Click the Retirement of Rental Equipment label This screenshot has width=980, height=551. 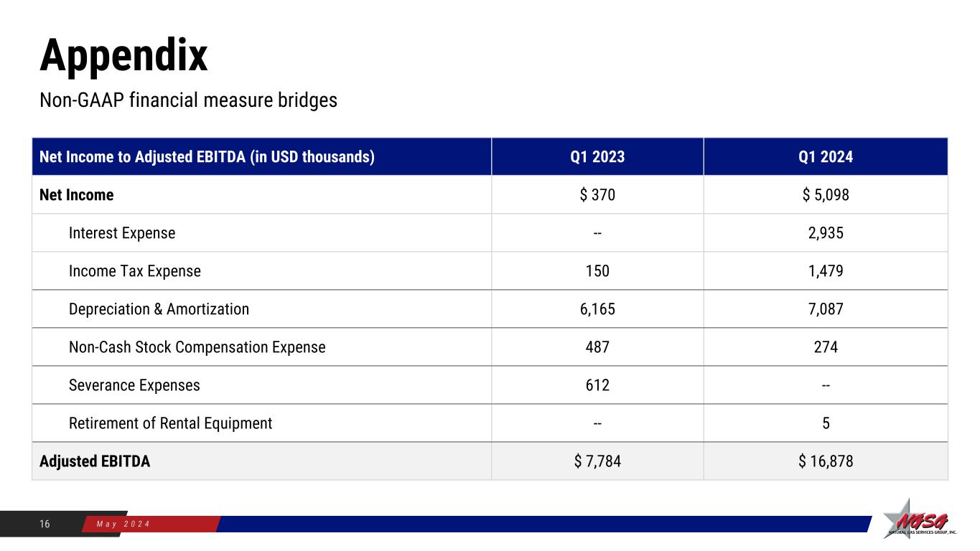click(170, 423)
